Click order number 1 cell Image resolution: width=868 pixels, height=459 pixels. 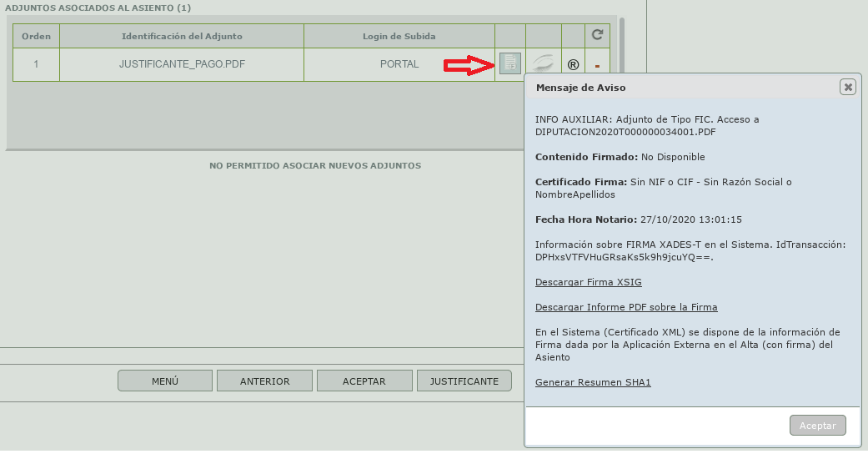36,64
